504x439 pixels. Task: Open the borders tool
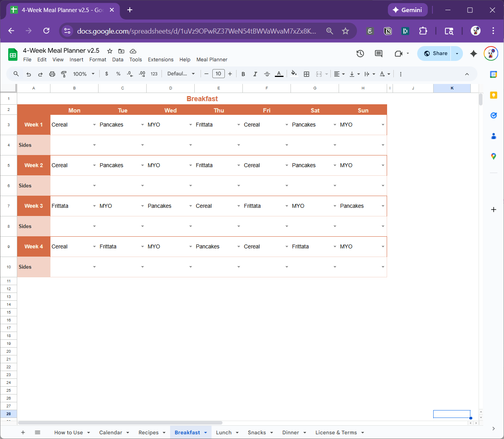(307, 74)
